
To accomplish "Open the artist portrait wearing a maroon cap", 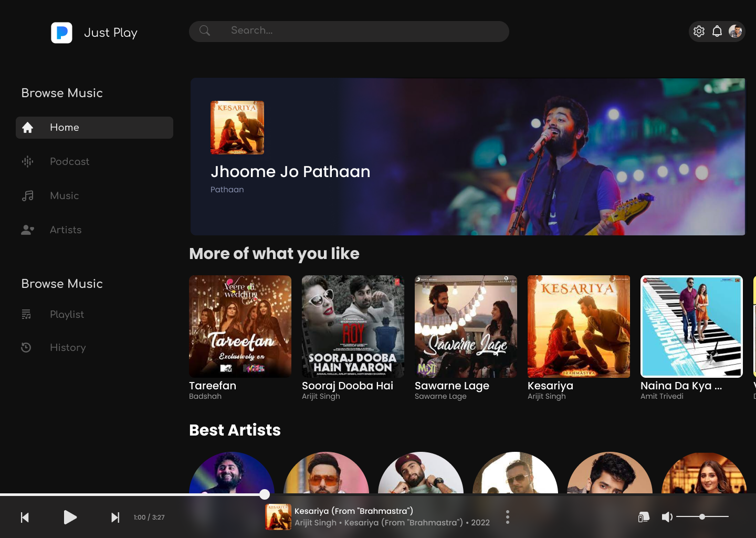I will (421, 473).
